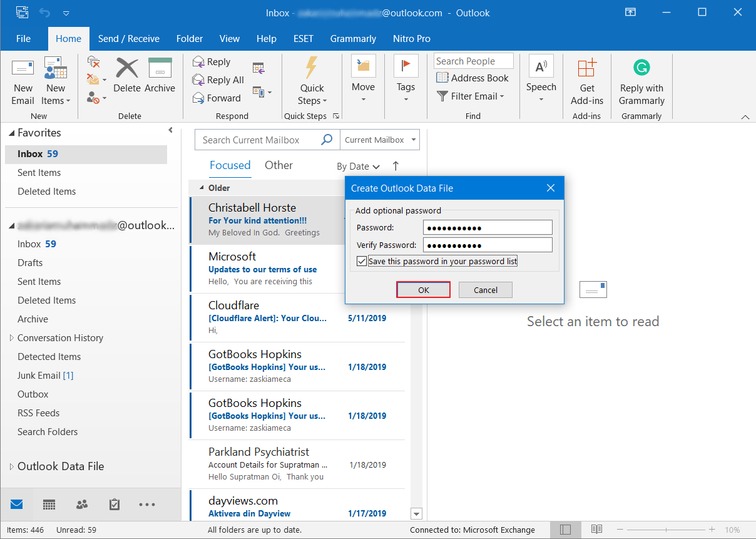Open the By Date sort dropdown
This screenshot has height=539, width=756.
click(x=358, y=166)
